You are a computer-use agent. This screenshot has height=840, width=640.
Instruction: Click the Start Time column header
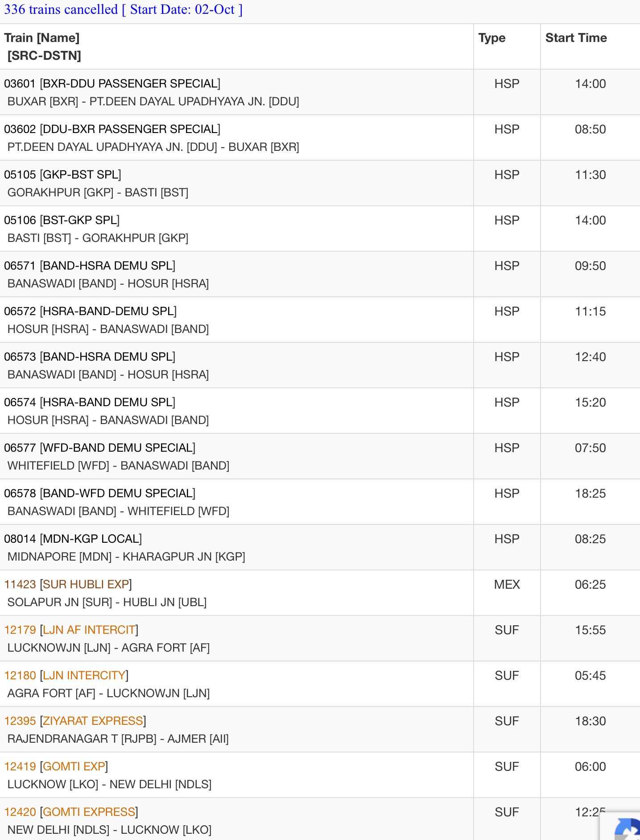pos(576,38)
